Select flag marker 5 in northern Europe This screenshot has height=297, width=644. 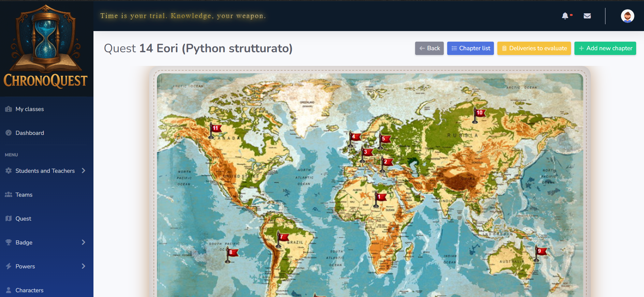tap(384, 141)
